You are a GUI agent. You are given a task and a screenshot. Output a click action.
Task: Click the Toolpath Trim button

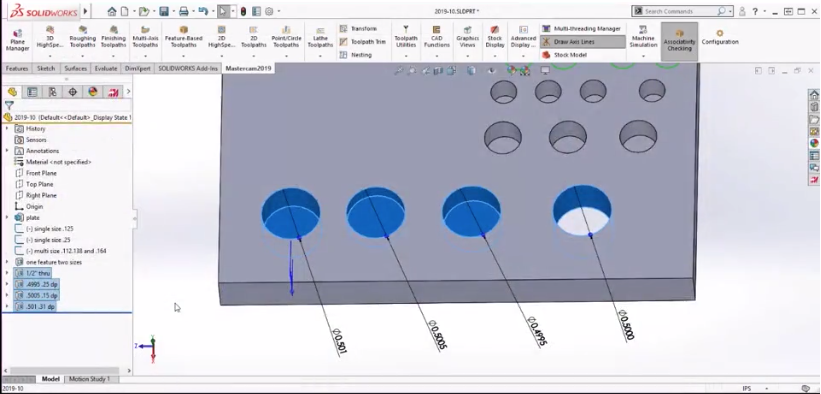click(x=362, y=41)
